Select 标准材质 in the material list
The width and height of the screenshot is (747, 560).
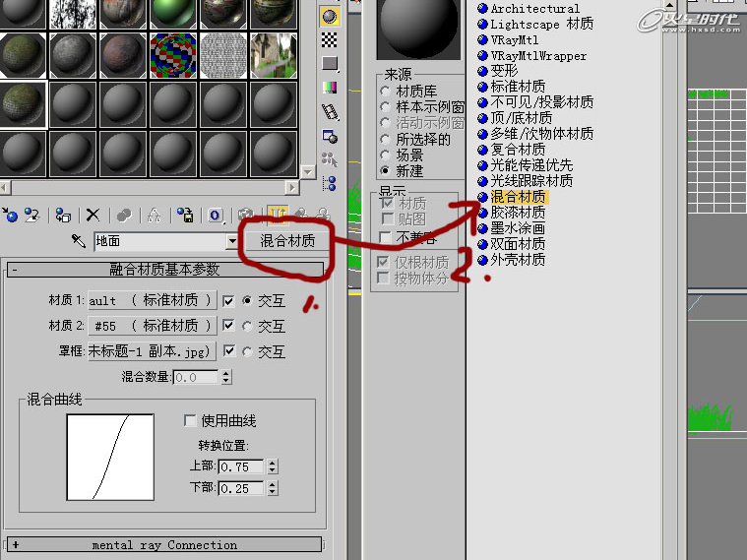pos(518,87)
